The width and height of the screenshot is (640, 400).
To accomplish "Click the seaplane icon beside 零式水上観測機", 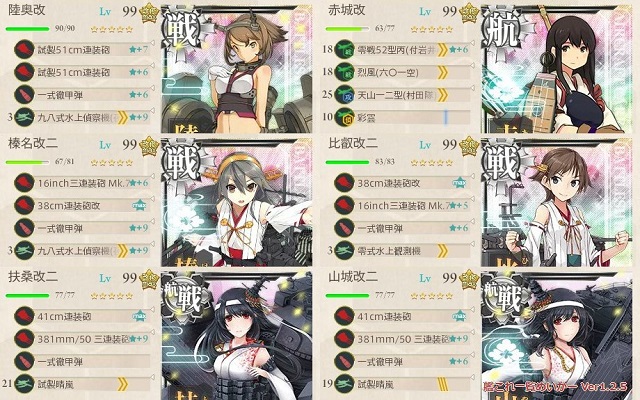I will pos(344,251).
